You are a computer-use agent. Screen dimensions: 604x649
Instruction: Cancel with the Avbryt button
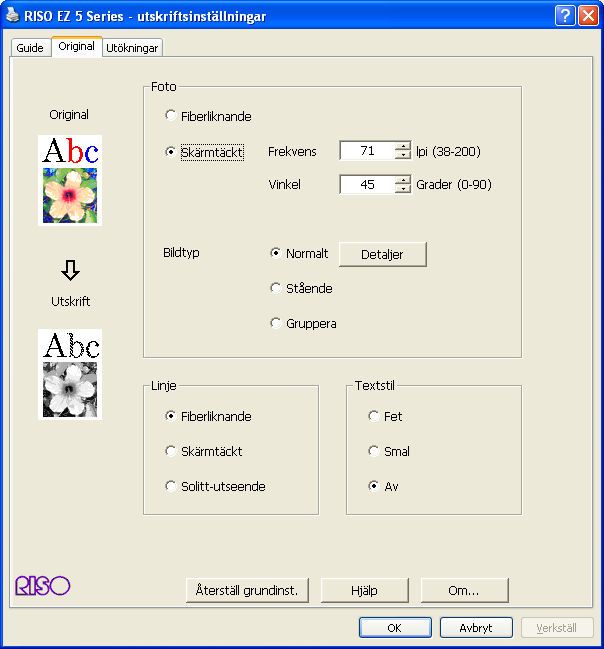point(476,628)
